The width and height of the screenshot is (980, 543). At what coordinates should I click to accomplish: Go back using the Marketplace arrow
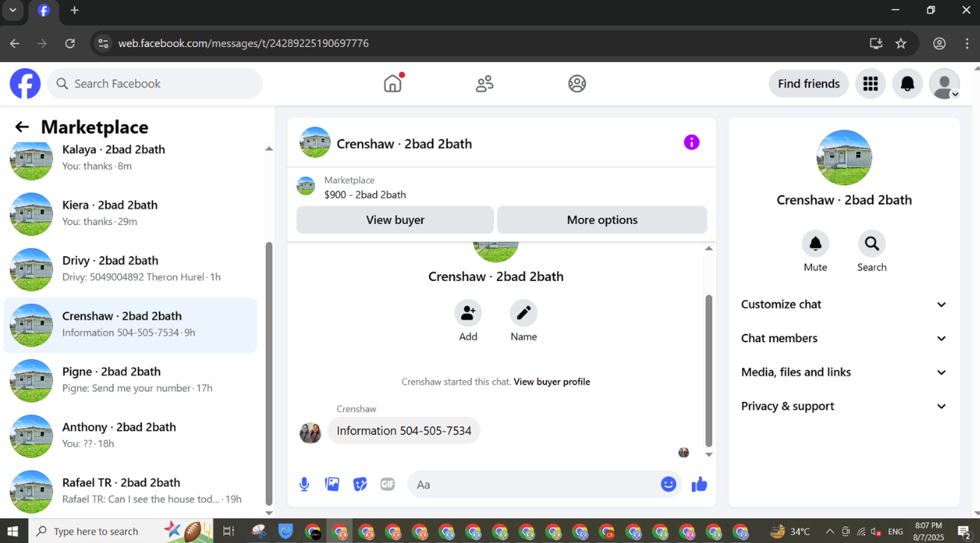click(x=22, y=127)
